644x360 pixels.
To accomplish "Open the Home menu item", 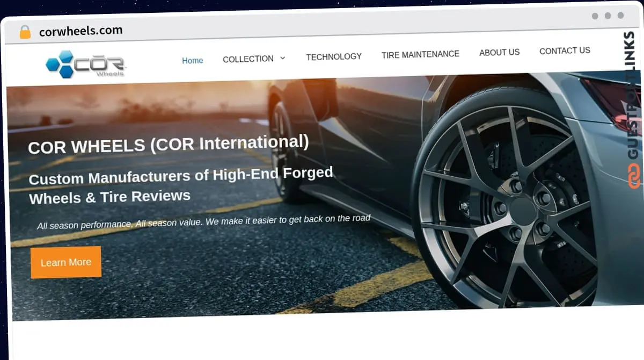I will click(192, 60).
